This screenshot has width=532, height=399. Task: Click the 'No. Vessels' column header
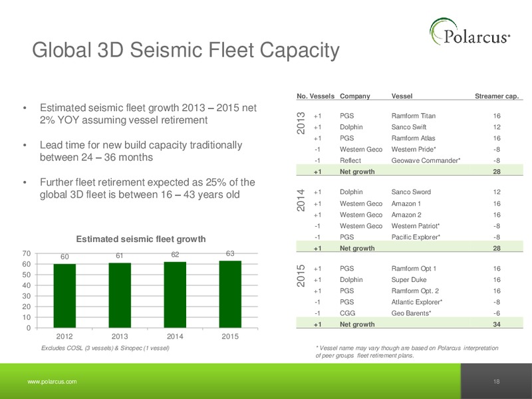[x=315, y=96]
